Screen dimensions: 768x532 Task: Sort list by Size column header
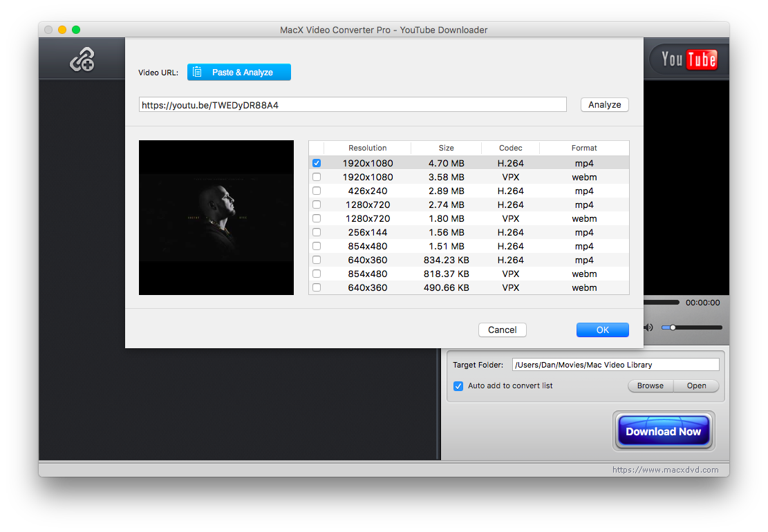(x=446, y=148)
